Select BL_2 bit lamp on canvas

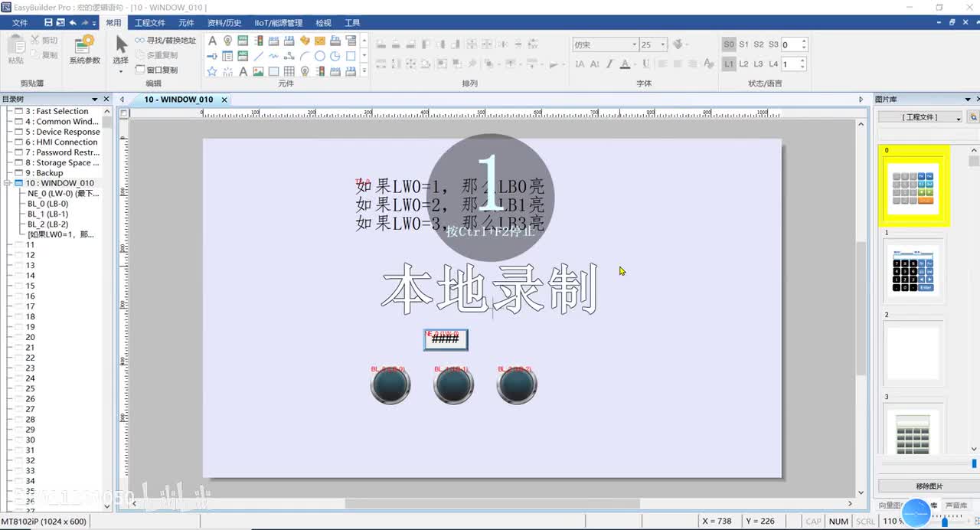pos(517,384)
